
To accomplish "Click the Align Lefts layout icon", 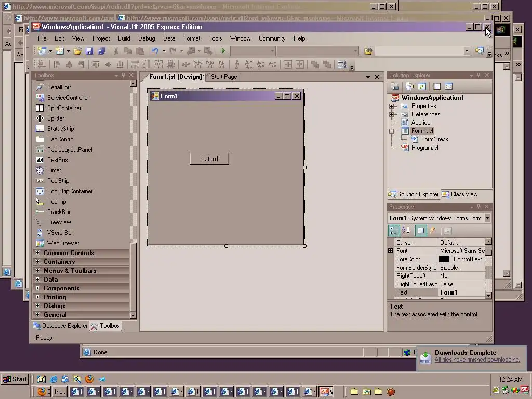I will pyautogui.click(x=57, y=64).
